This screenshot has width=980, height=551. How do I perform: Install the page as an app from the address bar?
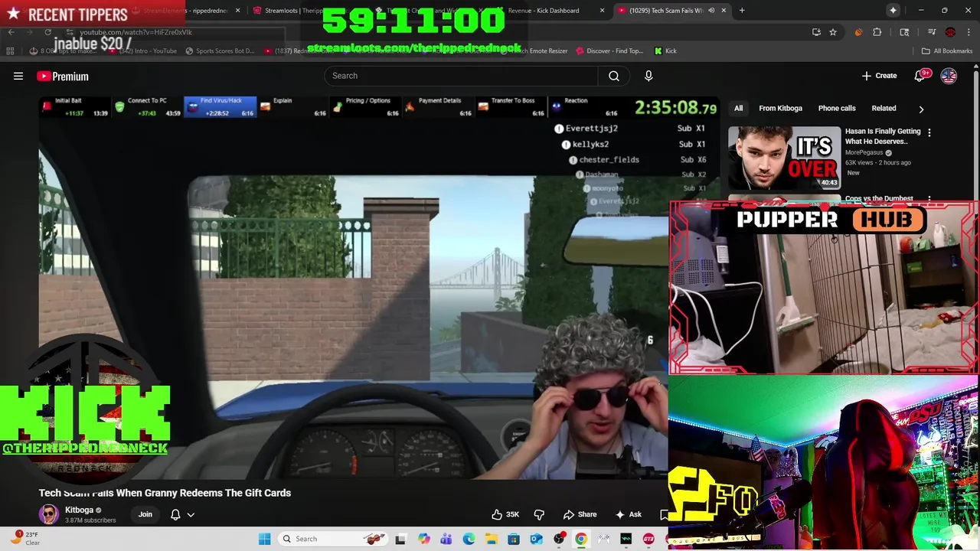coord(816,32)
